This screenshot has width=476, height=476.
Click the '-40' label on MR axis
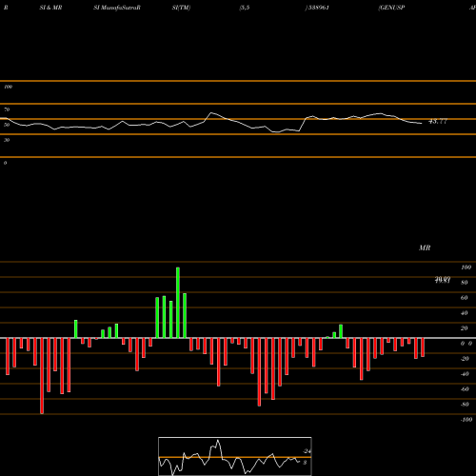465,374
